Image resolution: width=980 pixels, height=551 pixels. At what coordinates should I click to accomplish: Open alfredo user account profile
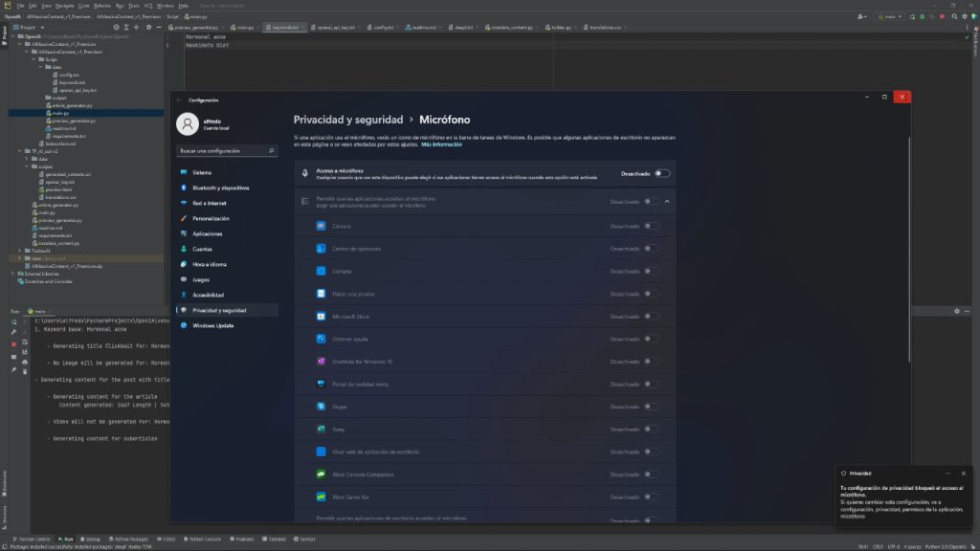click(x=203, y=123)
